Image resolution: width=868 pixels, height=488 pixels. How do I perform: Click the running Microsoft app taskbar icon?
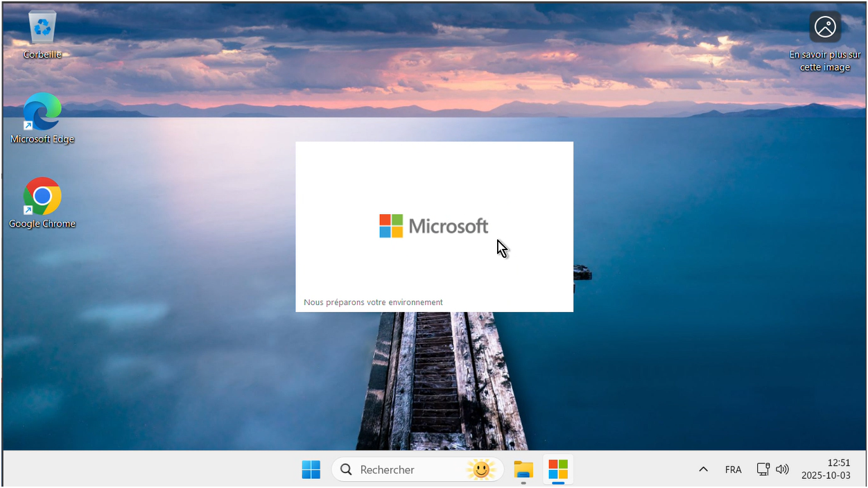[558, 469]
